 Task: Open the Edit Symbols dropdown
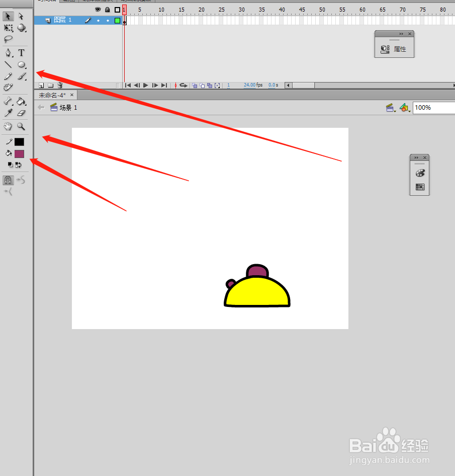(405, 108)
